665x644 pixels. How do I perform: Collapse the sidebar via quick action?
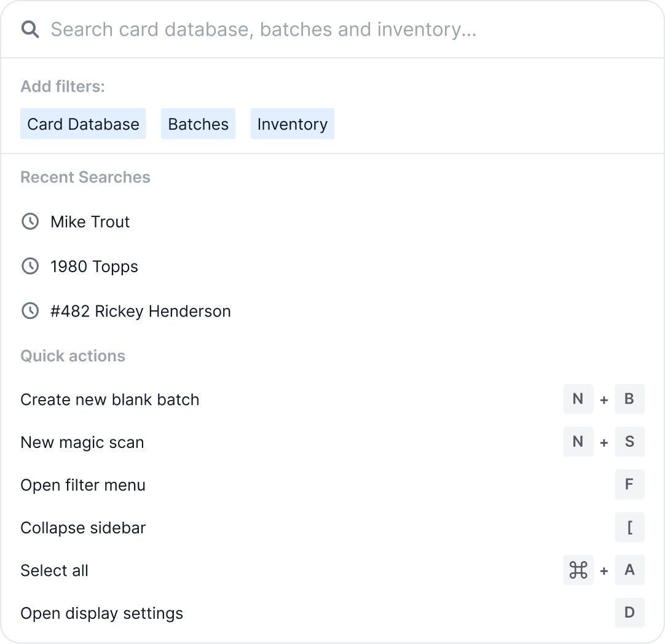[x=82, y=527]
